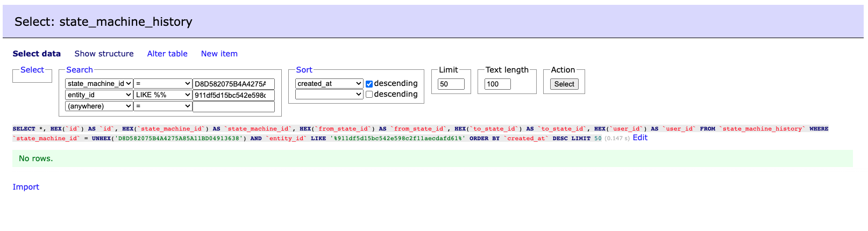Click the "Select: state_machine_history" heading
The height and width of the screenshot is (231, 868).
tap(103, 21)
